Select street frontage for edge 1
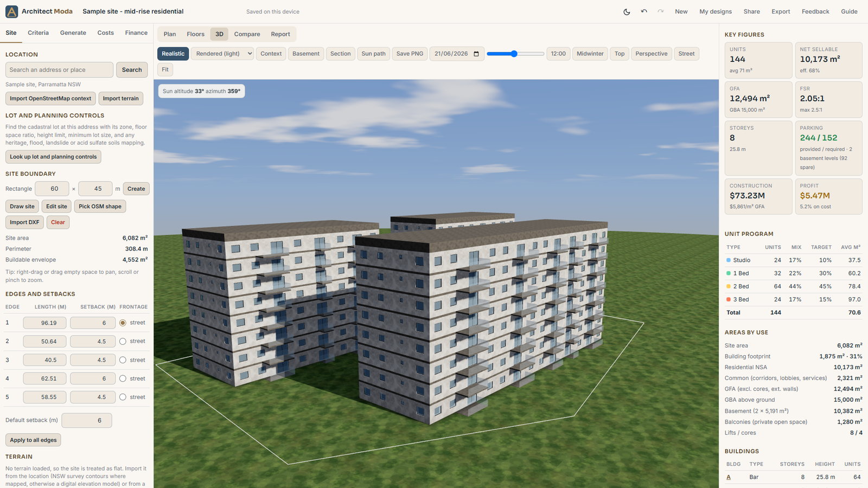Viewport: 868px width, 488px height. 123,323
